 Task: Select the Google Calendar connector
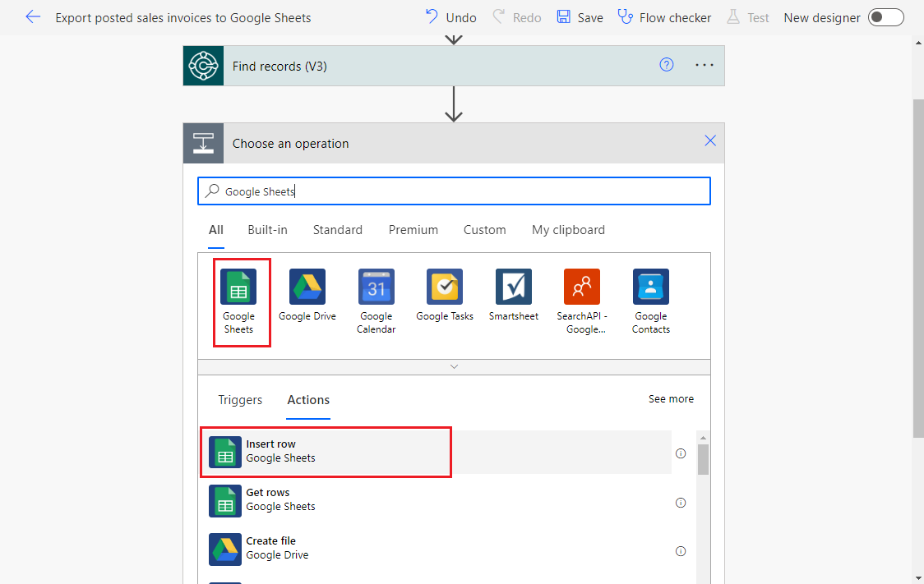[376, 287]
